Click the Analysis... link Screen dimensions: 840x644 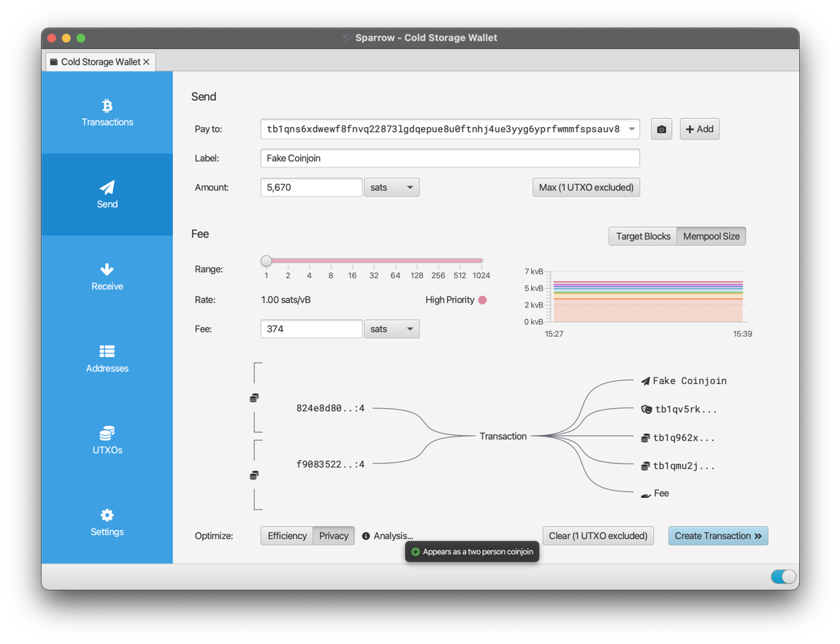393,536
